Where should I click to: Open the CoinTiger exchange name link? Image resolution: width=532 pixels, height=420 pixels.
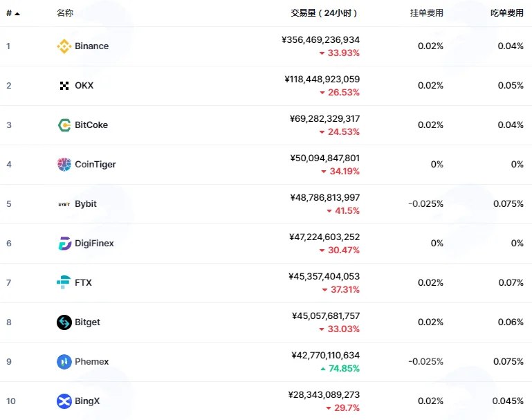95,165
